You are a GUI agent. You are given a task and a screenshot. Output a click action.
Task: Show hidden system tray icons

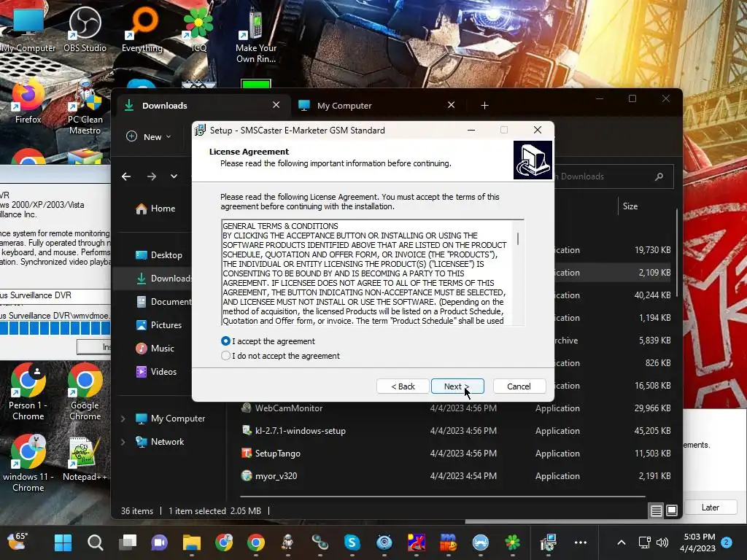(622, 542)
